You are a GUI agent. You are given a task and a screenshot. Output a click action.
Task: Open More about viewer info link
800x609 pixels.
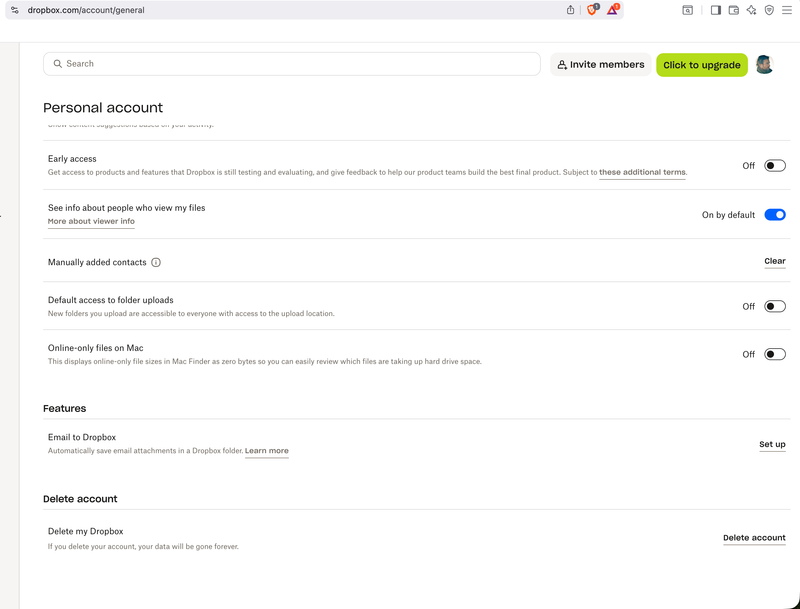click(x=91, y=221)
